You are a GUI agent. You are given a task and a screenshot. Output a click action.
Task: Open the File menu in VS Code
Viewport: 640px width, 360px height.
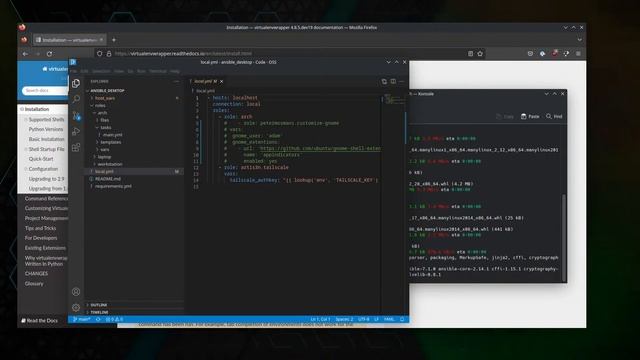click(74, 71)
